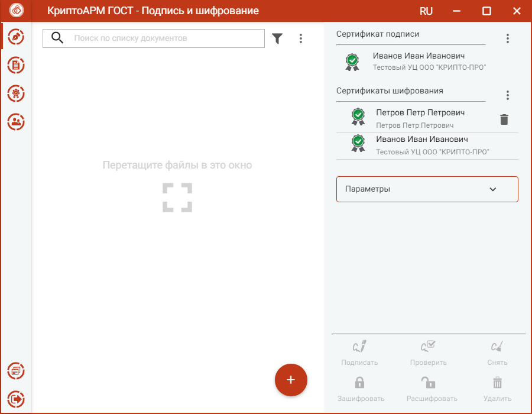
Task: Open the document list filter
Action: coord(277,38)
